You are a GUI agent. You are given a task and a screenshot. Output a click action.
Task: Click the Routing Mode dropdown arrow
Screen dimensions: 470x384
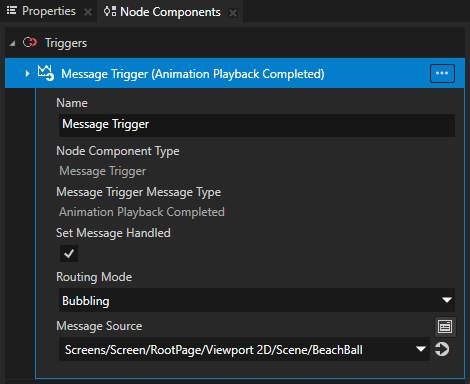pos(447,300)
